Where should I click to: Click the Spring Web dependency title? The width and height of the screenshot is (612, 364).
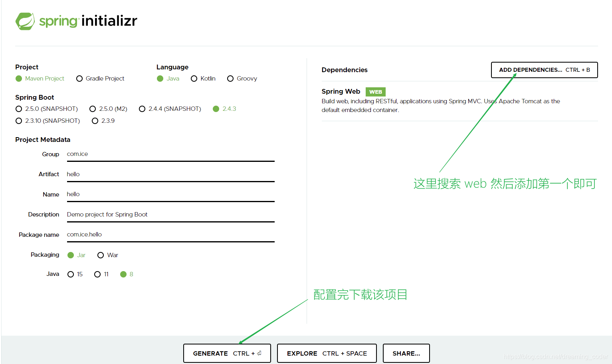[341, 91]
